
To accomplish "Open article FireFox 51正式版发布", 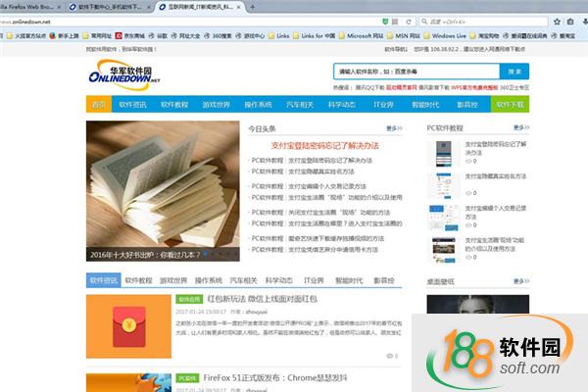I will pos(274,377).
